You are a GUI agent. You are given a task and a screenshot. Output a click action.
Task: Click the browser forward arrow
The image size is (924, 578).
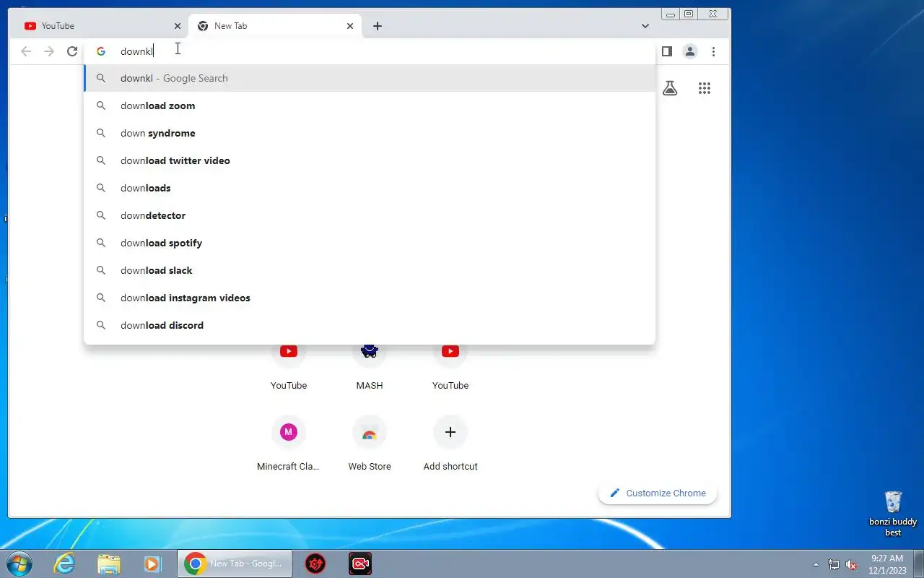(x=49, y=51)
